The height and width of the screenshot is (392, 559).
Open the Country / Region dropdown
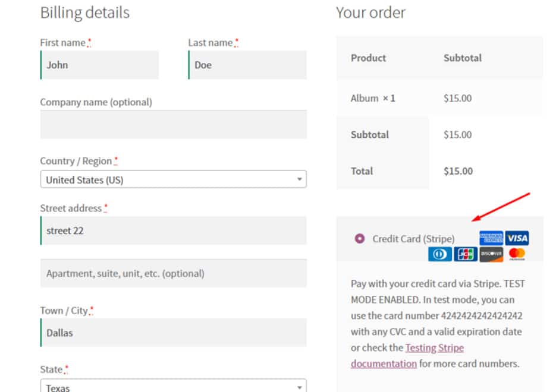pyautogui.click(x=300, y=179)
